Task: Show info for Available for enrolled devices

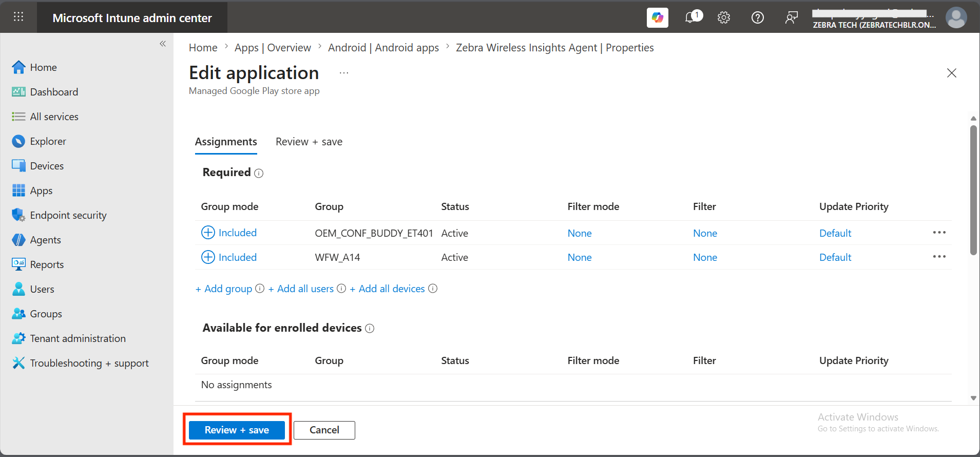Action: [370, 329]
